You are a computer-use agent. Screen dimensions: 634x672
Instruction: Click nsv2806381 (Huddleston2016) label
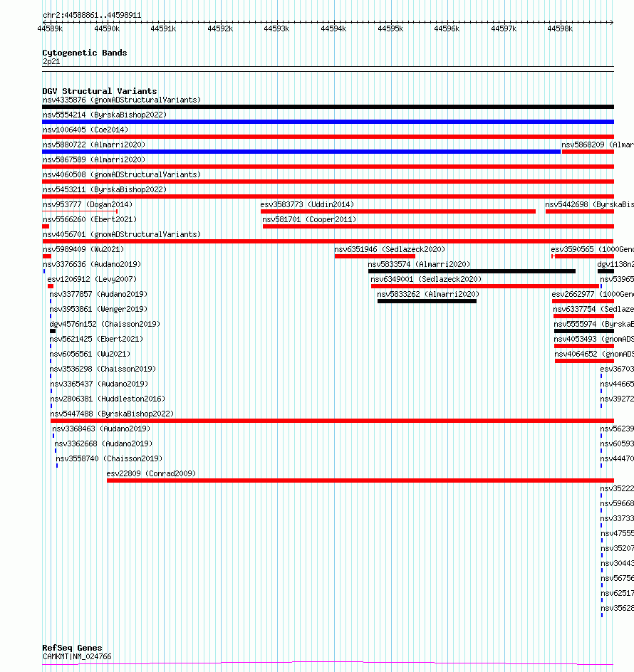pyautogui.click(x=108, y=399)
